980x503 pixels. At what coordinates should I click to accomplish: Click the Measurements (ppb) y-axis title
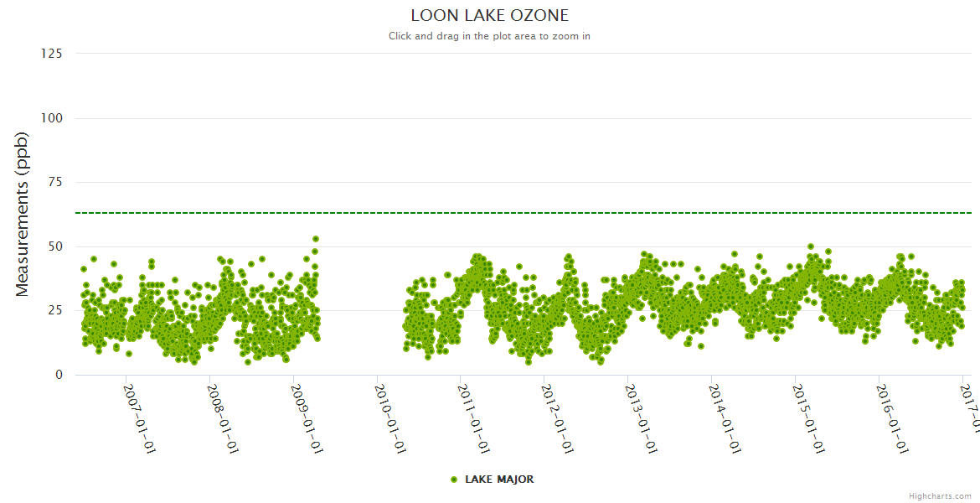[x=23, y=214]
